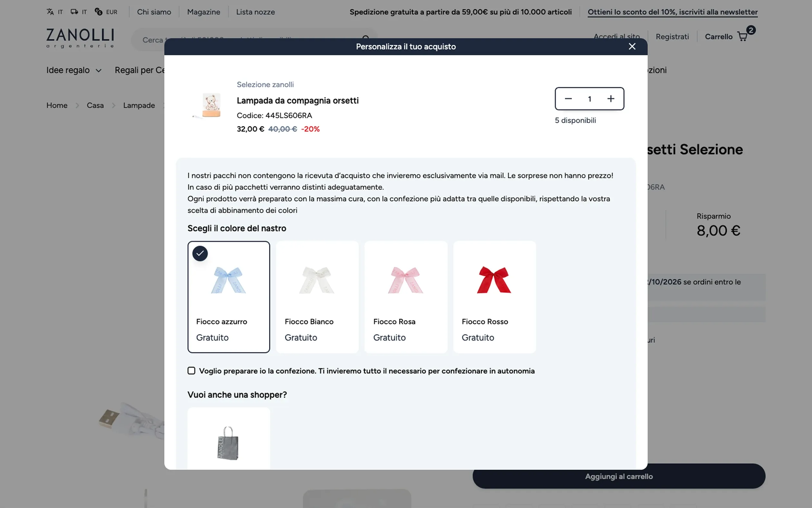Click the Zanolli argenterie logo

80,38
